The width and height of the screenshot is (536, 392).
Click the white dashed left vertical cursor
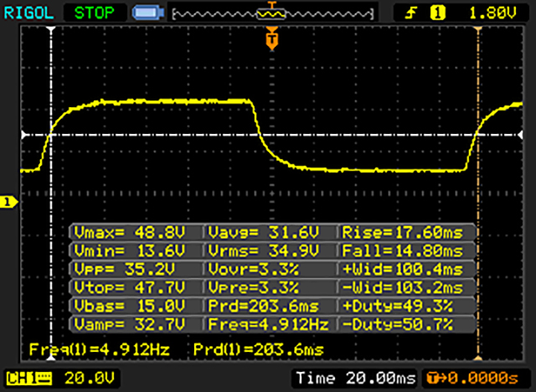click(x=51, y=193)
